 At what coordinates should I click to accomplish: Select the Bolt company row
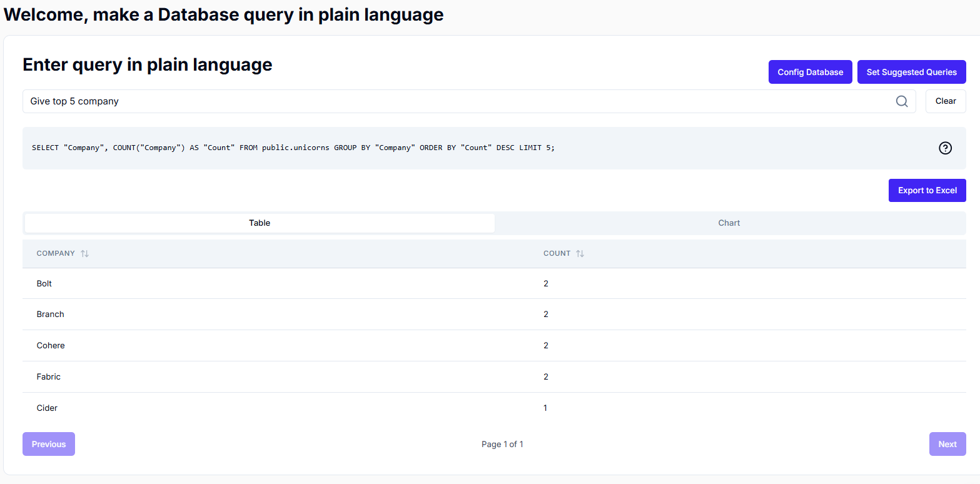point(44,284)
